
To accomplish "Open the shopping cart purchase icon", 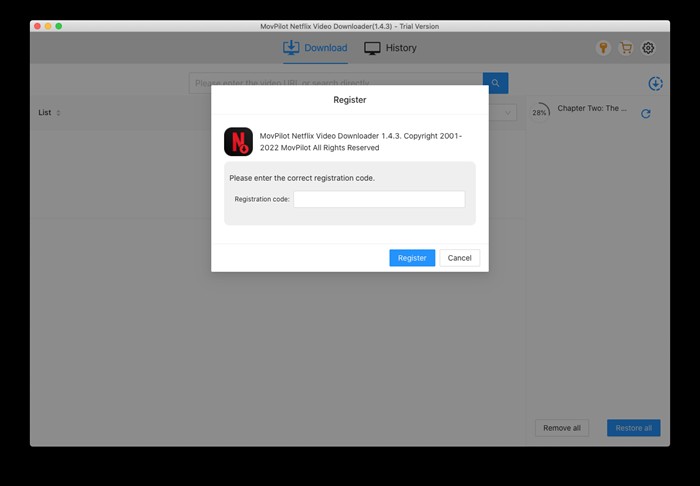I will pyautogui.click(x=626, y=48).
